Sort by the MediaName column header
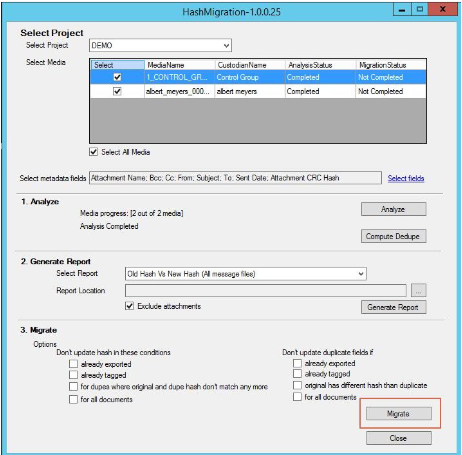 (180, 65)
